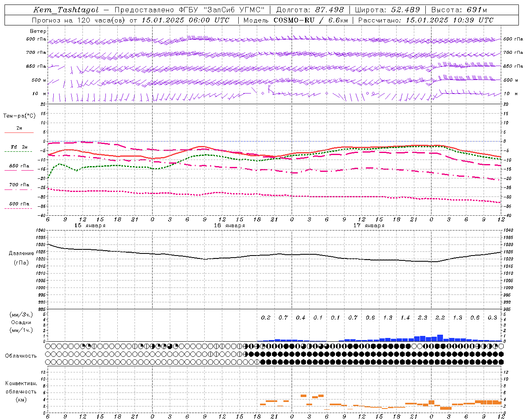Click the precipitation value 0.3
This screenshot has width=525, height=420.
pyautogui.click(x=492, y=317)
